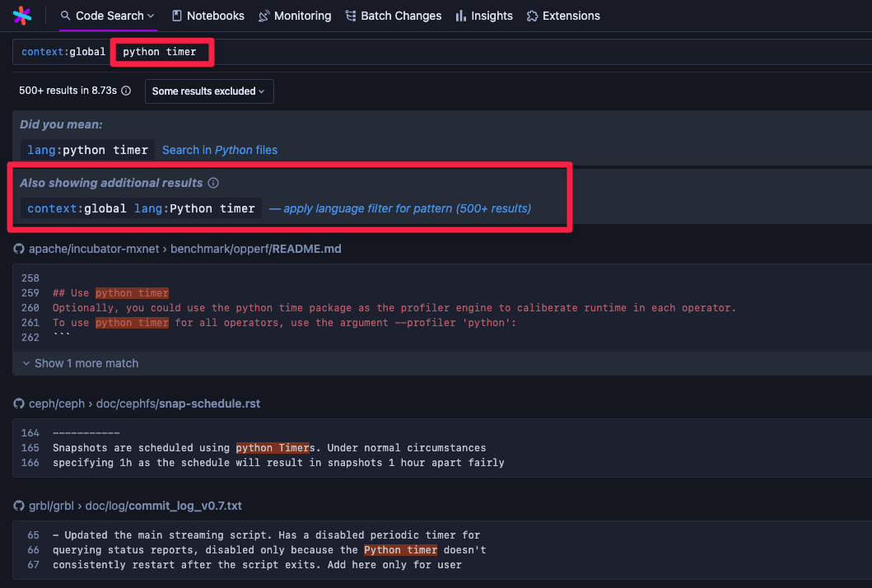Navigate to Insights
Screen dimensions: 872x588
(x=484, y=16)
